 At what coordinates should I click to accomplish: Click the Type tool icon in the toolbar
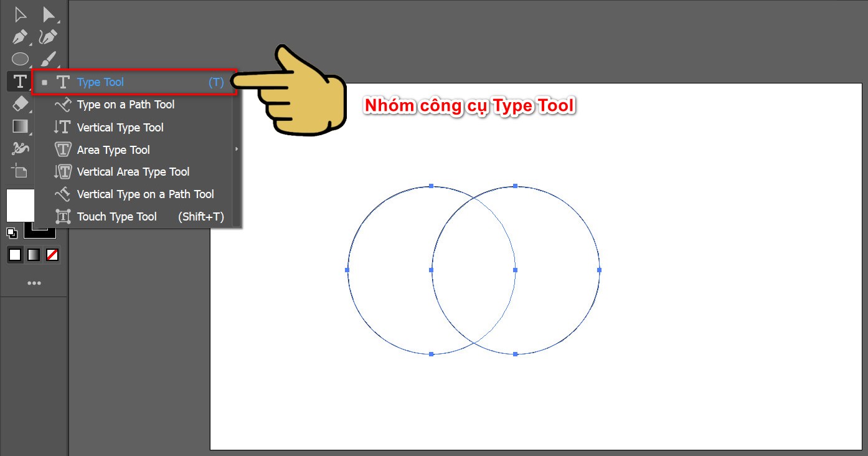(x=19, y=81)
